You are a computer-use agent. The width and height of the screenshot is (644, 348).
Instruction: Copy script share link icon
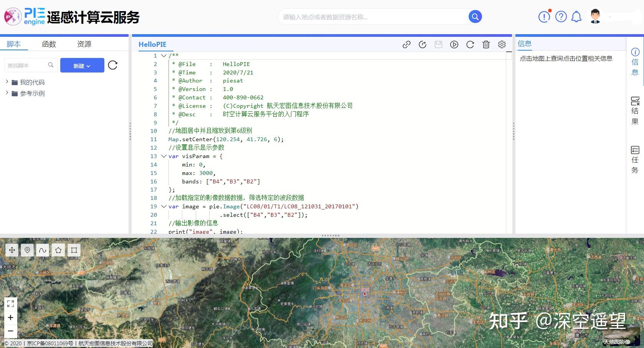(x=406, y=45)
